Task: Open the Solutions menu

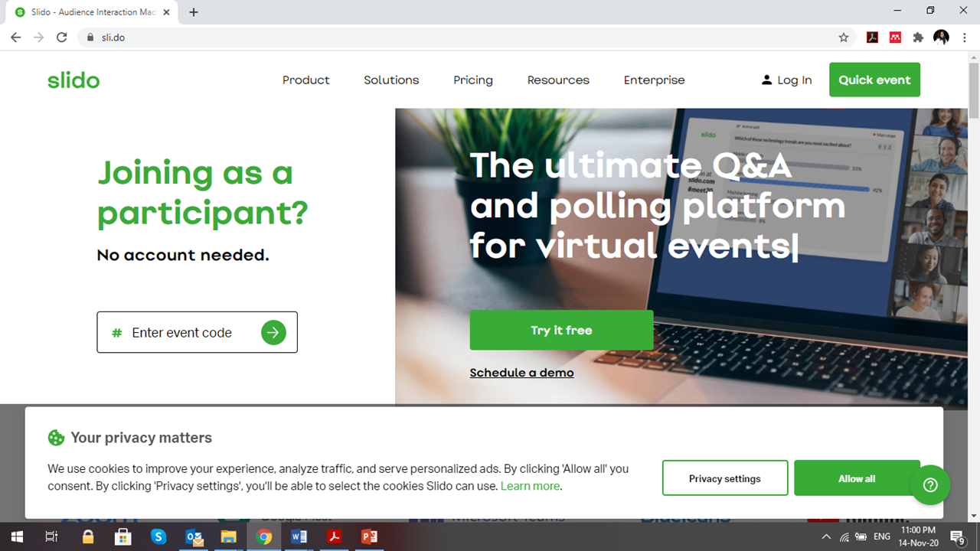Action: click(391, 80)
